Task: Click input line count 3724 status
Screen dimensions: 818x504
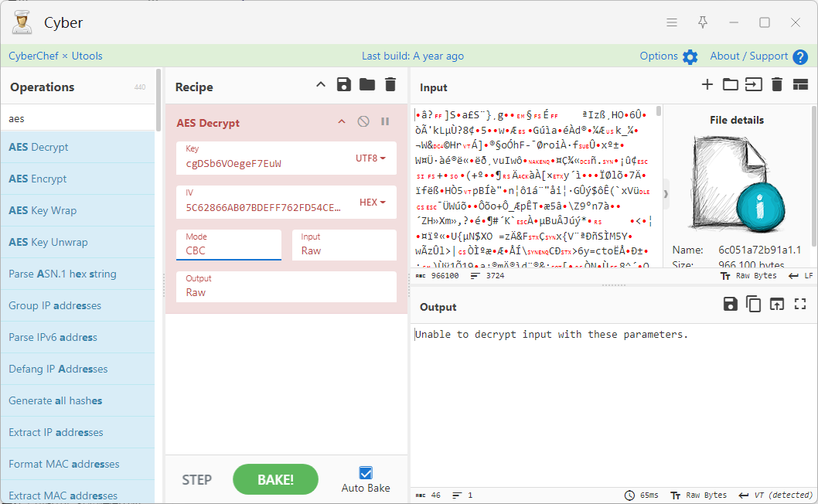Action: click(487, 276)
